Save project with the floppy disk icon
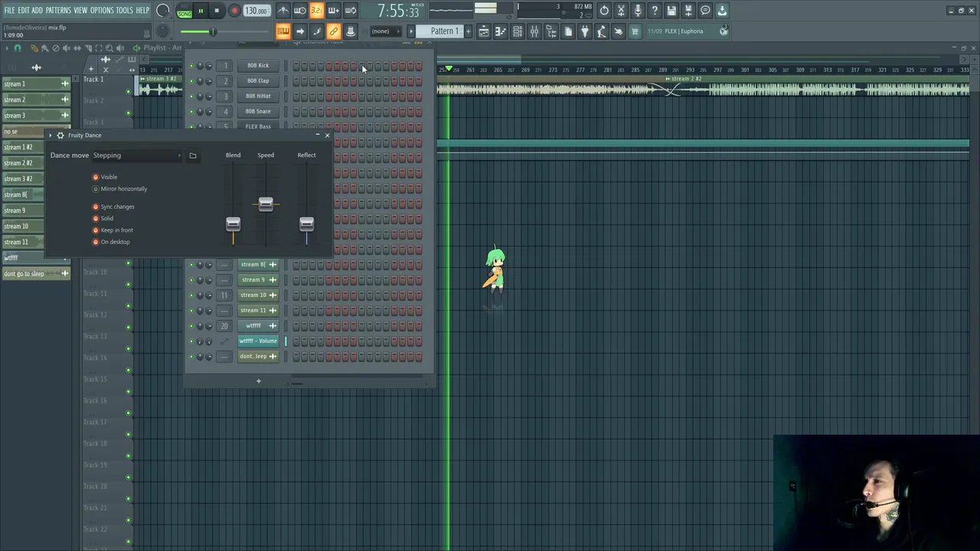Screen dimensions: 980x551 [671, 11]
